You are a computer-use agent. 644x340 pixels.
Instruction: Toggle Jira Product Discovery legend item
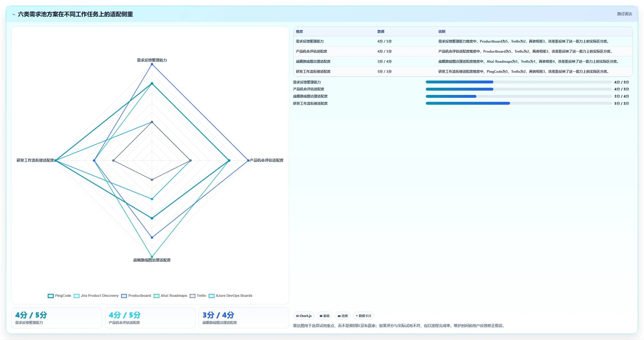click(x=96, y=296)
